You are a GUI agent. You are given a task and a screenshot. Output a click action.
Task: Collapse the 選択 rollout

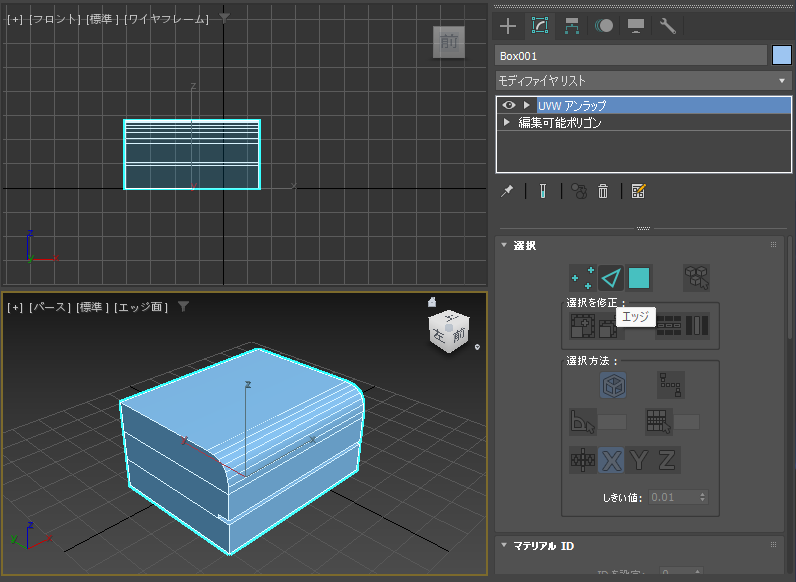coord(504,245)
